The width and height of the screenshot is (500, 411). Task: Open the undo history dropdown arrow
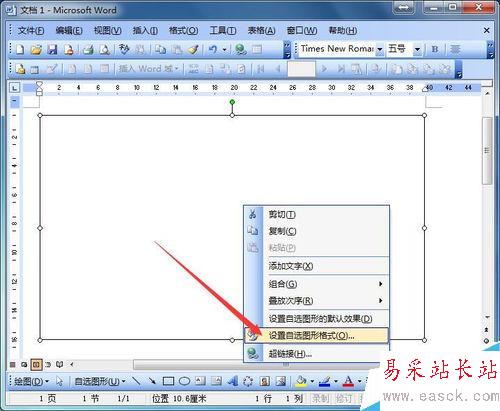[224, 50]
